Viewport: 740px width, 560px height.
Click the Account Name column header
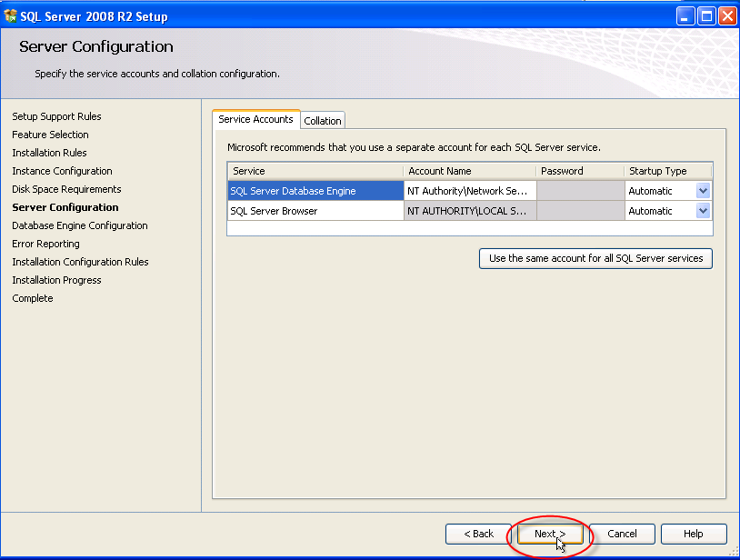tap(470, 171)
